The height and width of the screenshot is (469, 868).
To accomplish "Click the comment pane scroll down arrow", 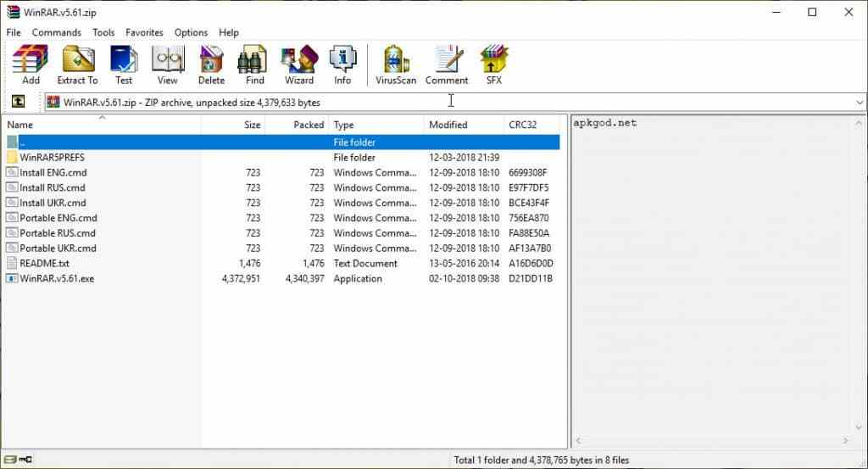I will point(859,427).
